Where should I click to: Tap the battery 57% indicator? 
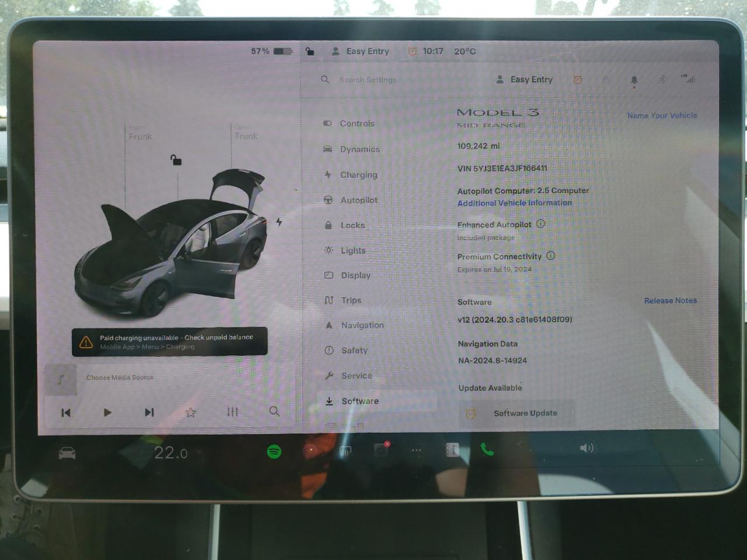point(271,51)
